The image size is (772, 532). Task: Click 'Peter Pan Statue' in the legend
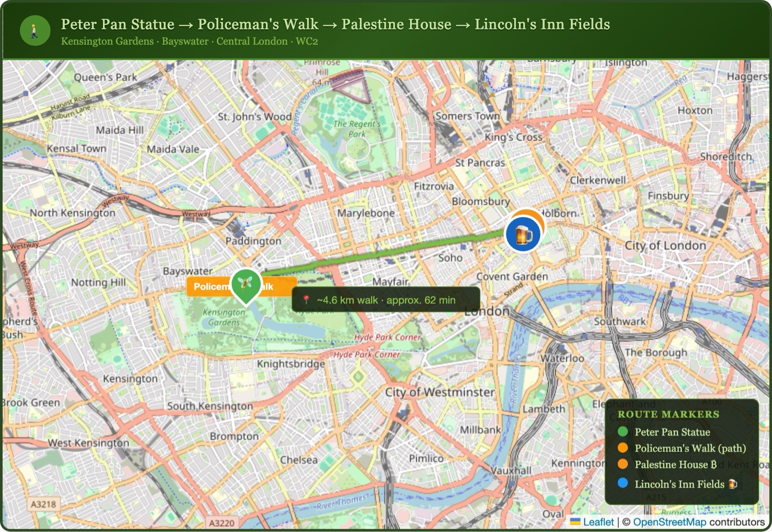click(x=672, y=432)
